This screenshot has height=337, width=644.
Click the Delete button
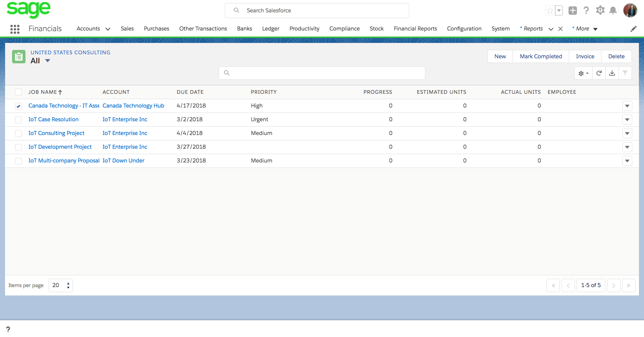(x=616, y=57)
